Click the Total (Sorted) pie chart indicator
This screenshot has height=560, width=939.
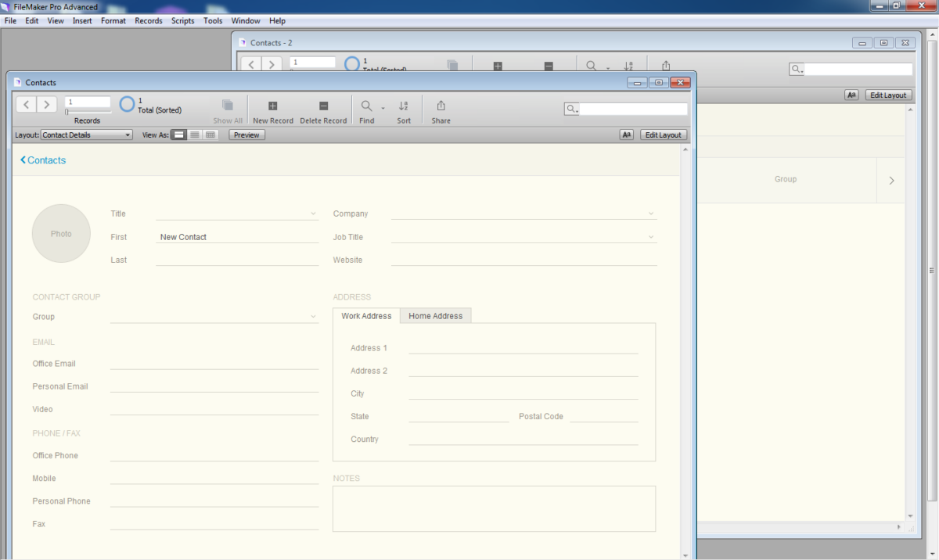click(x=127, y=103)
